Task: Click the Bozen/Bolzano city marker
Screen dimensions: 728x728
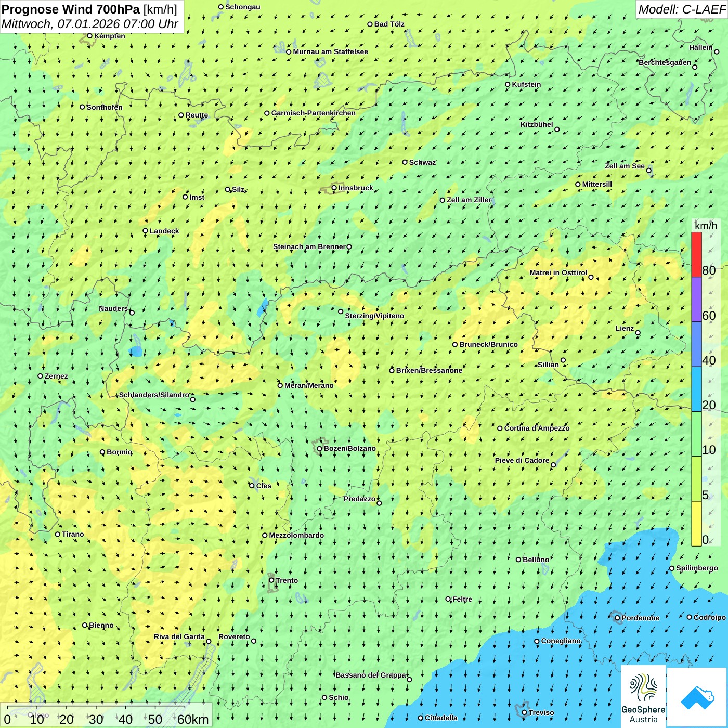Action: pos(320,449)
